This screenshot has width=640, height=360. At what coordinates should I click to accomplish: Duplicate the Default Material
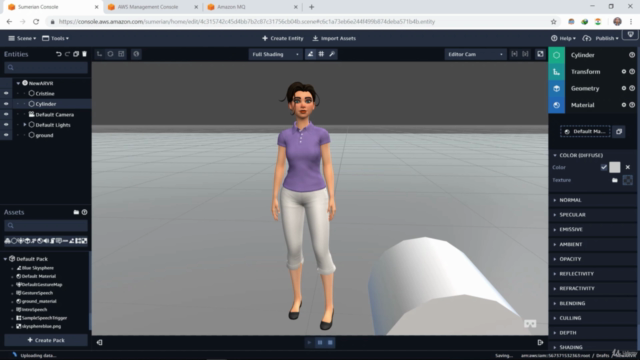click(619, 131)
